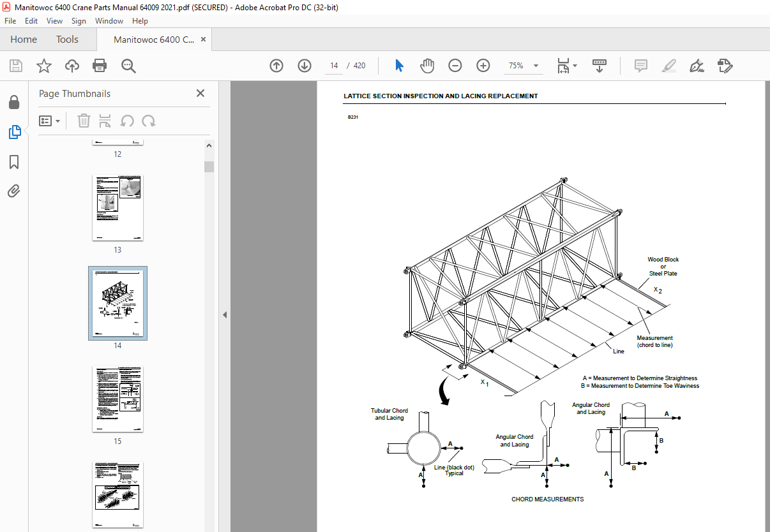This screenshot has height=532, width=770.
Task: Open the Help menu
Action: point(140,21)
